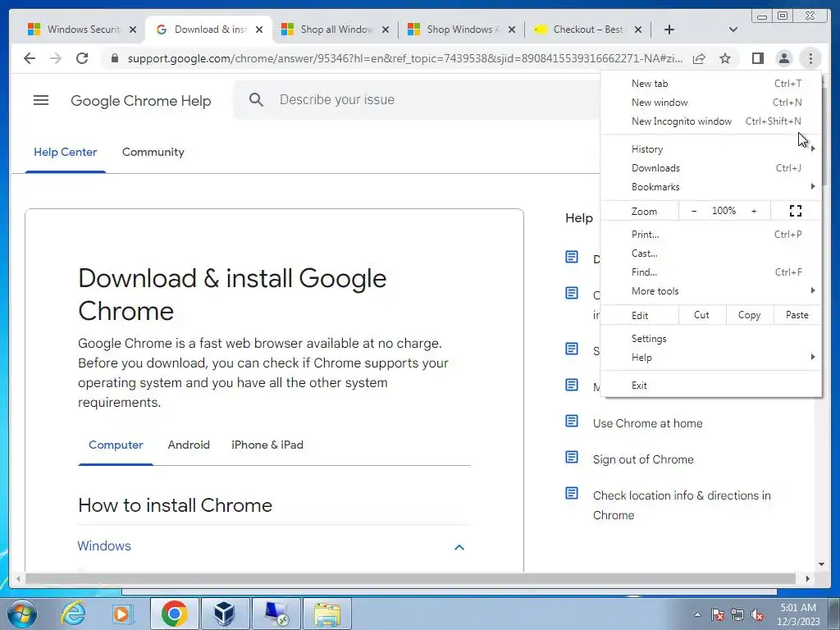
Task: Launch Internet Explorer from the taskbar
Action: click(73, 614)
